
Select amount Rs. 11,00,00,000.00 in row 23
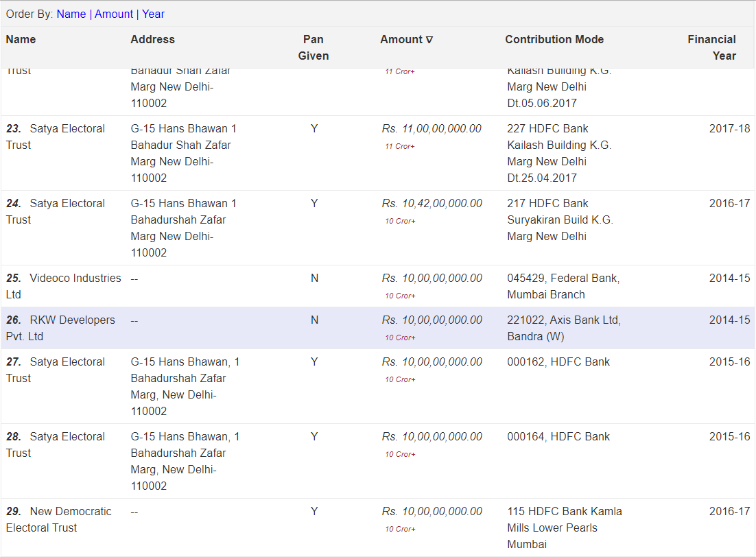click(432, 129)
